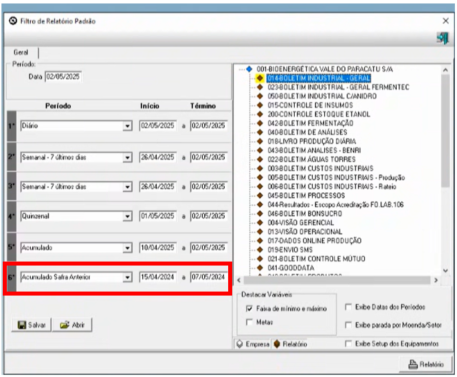Click the Relatório print button
Image resolution: width=457 pixels, height=377 pixels.
coord(426,364)
